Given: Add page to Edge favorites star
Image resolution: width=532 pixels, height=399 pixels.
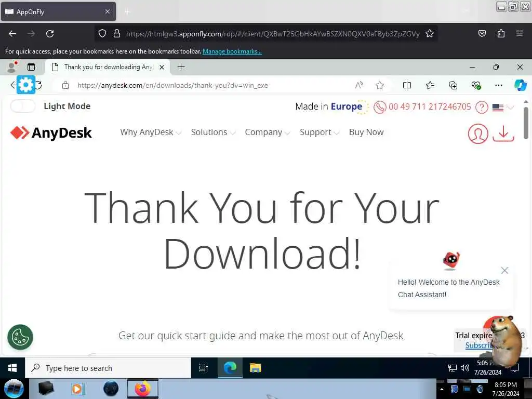Looking at the screenshot, I should coord(380,86).
